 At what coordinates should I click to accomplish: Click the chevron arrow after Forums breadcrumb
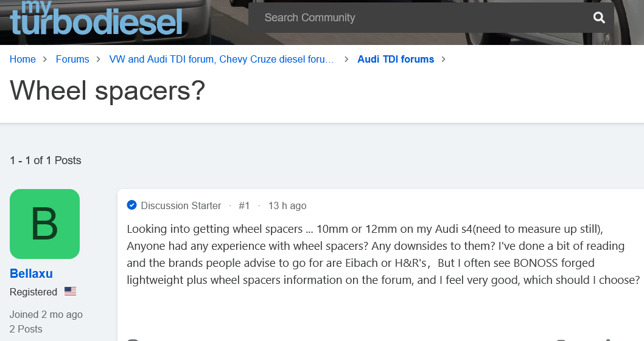pyautogui.click(x=99, y=60)
